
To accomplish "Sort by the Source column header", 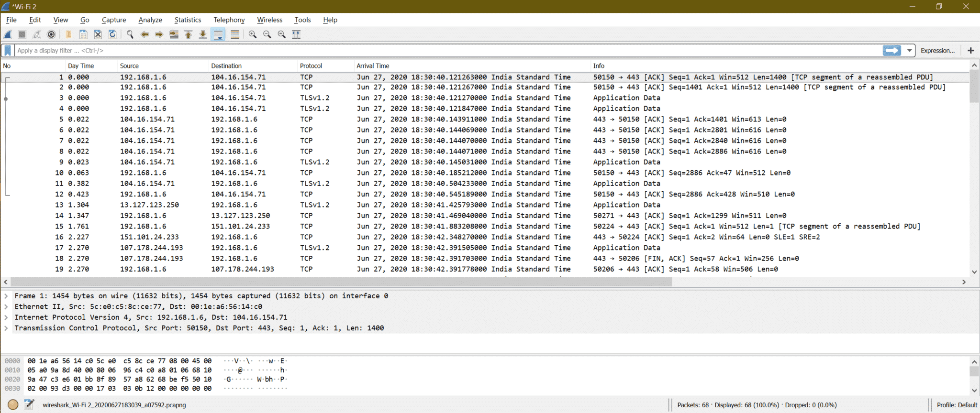I will click(x=163, y=66).
